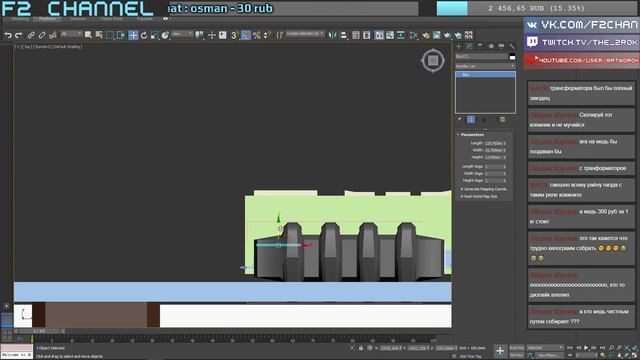This screenshot has height=360, width=640.
Task: Toggle the Spinner Snap button
Action: 267,36
